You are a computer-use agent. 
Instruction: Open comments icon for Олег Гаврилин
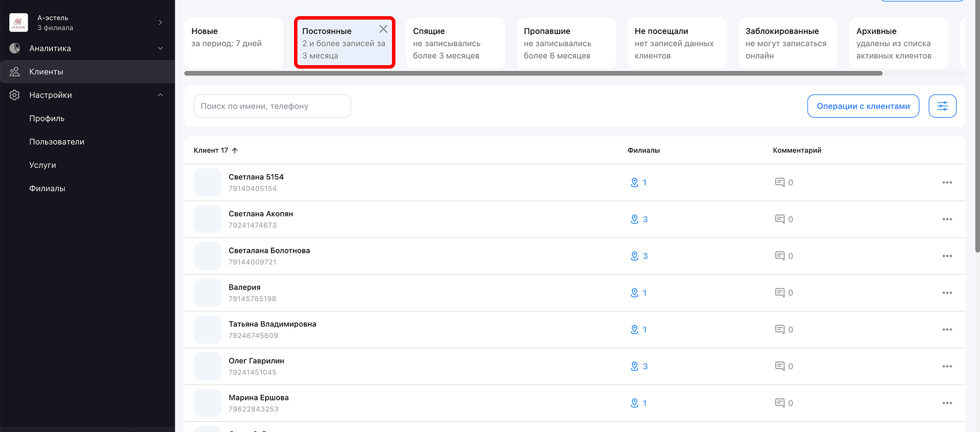(779, 366)
